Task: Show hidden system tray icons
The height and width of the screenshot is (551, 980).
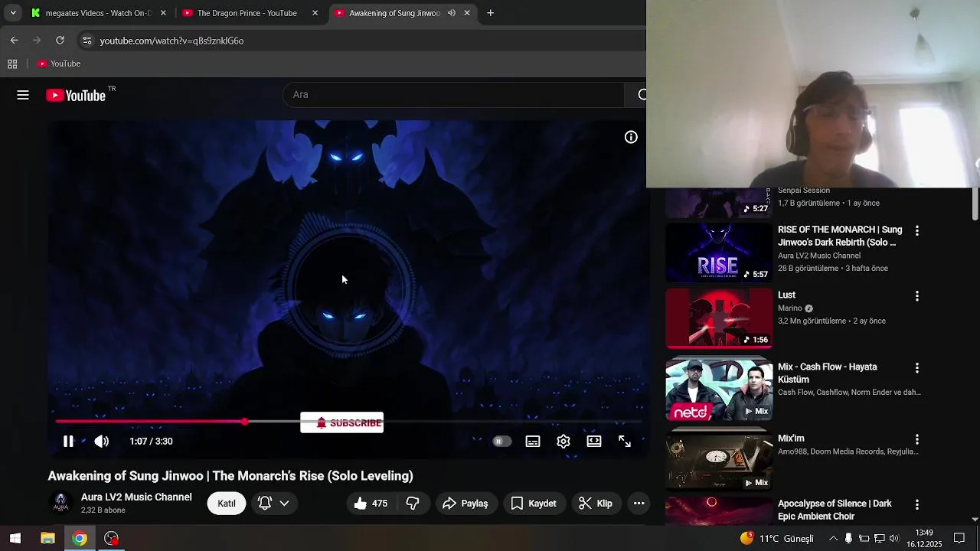Action: pos(833,539)
